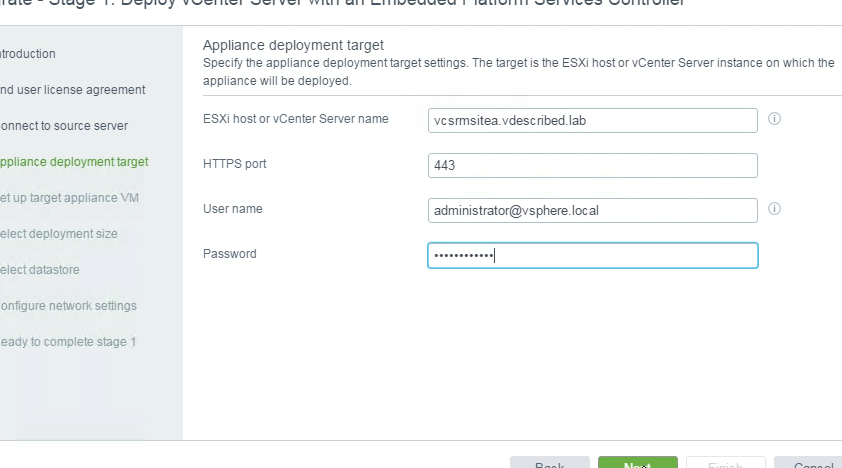Open the Select deployment size step

59,233
